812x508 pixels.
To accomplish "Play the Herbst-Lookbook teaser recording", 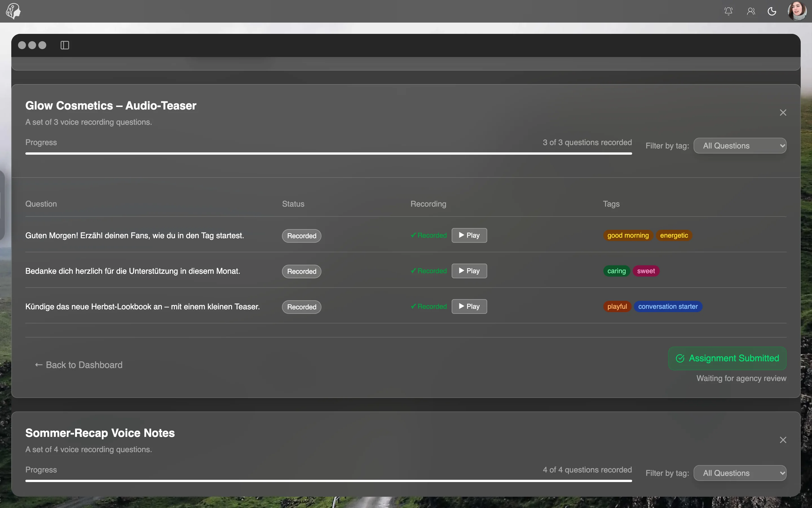I will click(x=469, y=306).
